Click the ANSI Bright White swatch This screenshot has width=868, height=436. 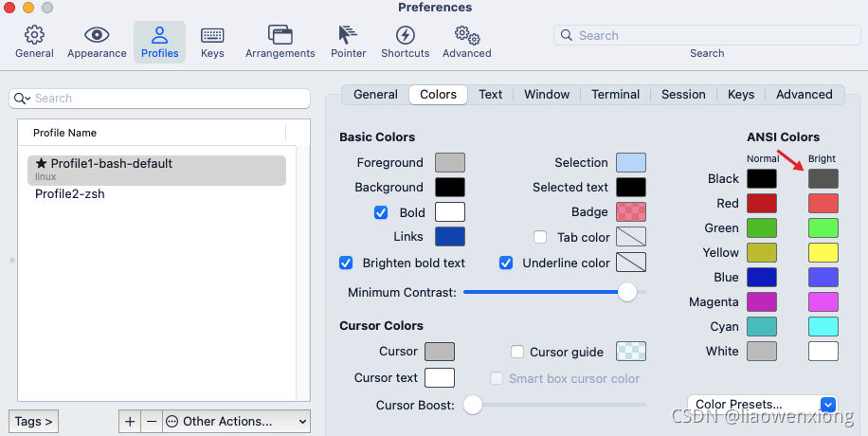click(823, 352)
